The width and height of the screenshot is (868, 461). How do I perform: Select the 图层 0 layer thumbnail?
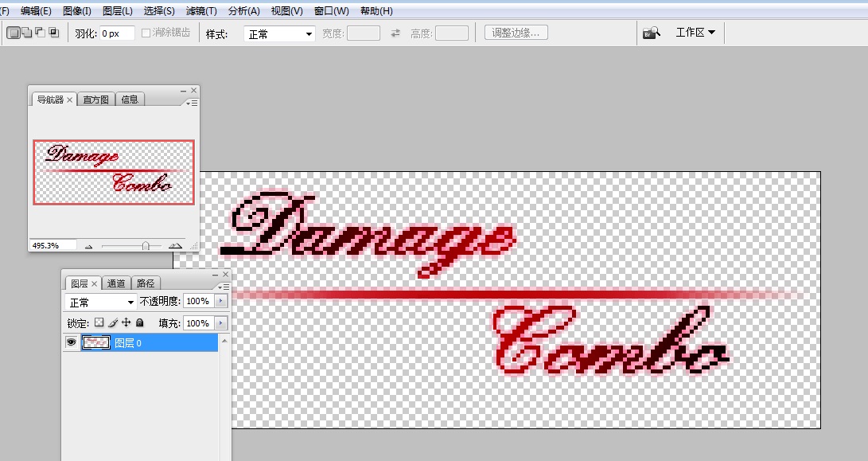coord(95,342)
